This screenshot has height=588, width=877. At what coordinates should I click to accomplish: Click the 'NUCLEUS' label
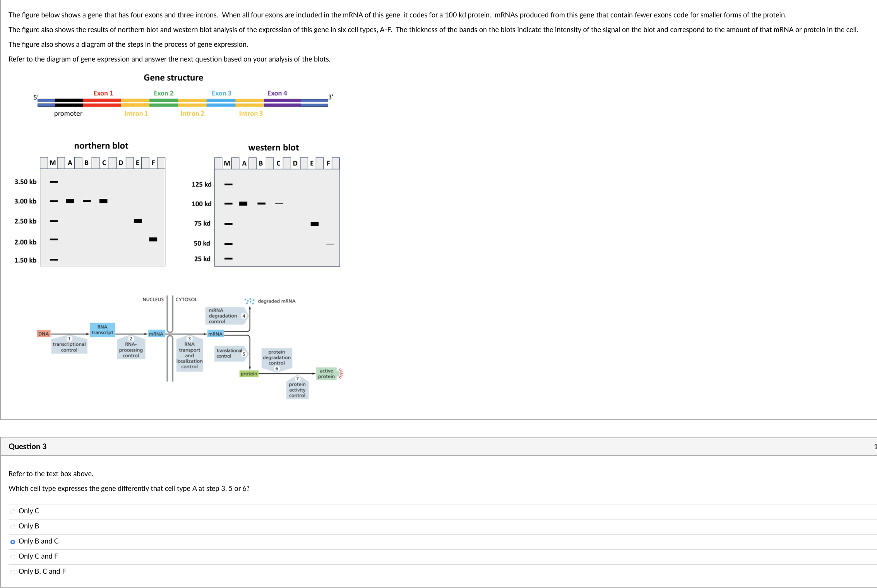pos(153,299)
